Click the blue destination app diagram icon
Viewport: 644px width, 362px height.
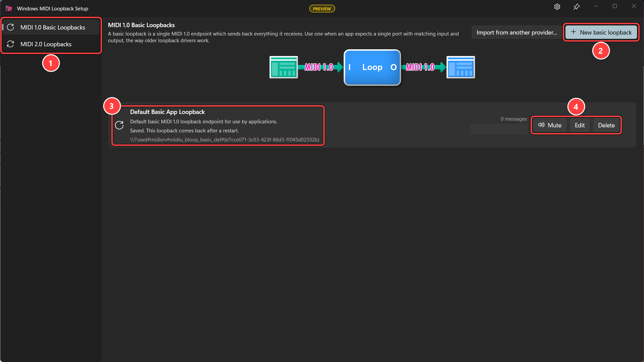pyautogui.click(x=461, y=67)
